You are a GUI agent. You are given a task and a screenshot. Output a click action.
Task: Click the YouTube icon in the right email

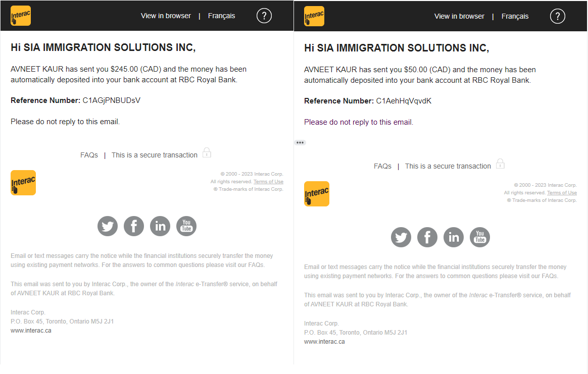coord(480,237)
